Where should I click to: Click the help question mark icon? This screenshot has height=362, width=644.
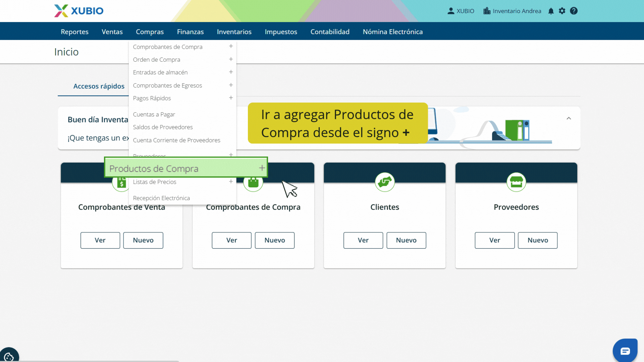click(x=574, y=11)
